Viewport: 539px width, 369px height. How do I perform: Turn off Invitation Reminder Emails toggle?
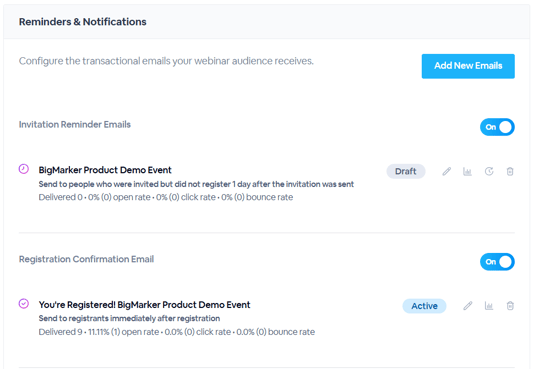[x=497, y=127]
